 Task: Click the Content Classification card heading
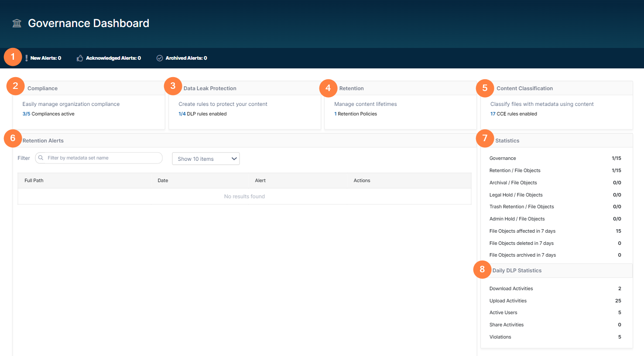(524, 88)
